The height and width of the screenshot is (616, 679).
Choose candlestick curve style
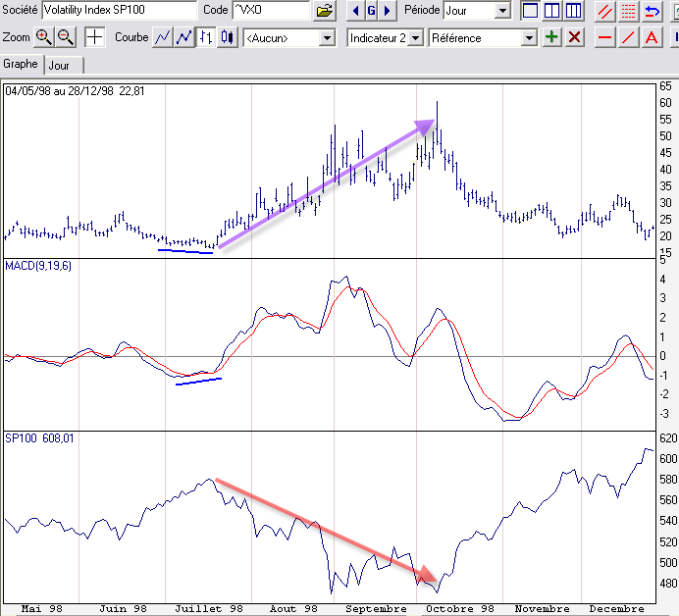coord(228,37)
